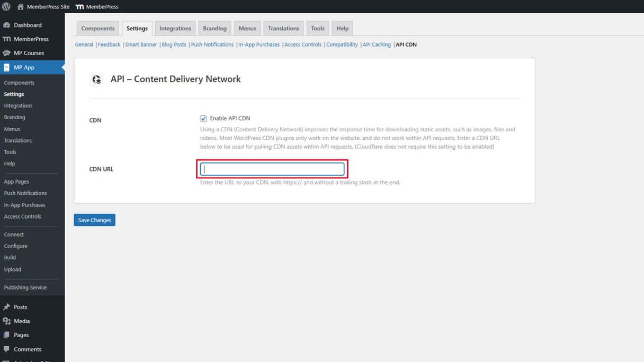Image resolution: width=644 pixels, height=362 pixels.
Task: Go to Push Notifications settings link
Action: coord(212,44)
